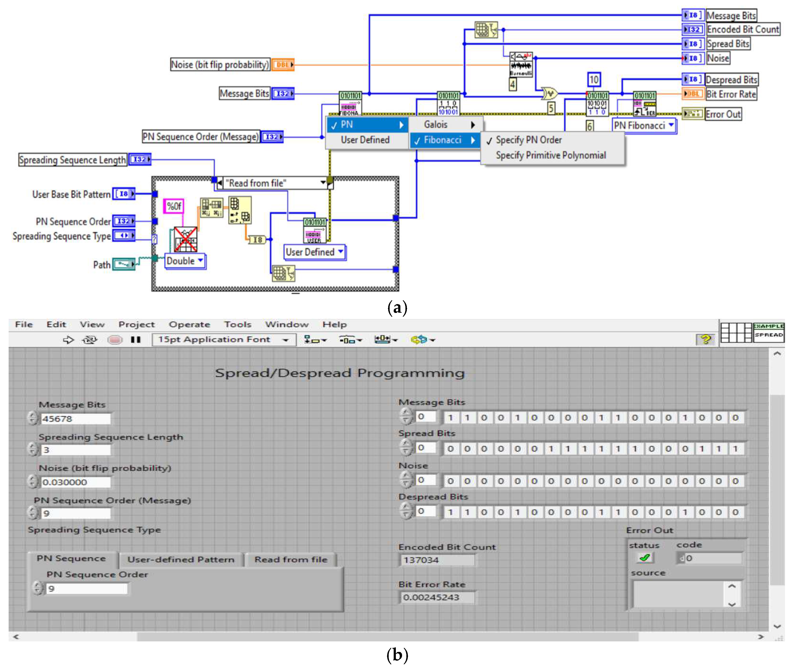Image resolution: width=796 pixels, height=672 pixels.
Task: Click the Spreading Sequence Length input field
Action: [x=75, y=450]
